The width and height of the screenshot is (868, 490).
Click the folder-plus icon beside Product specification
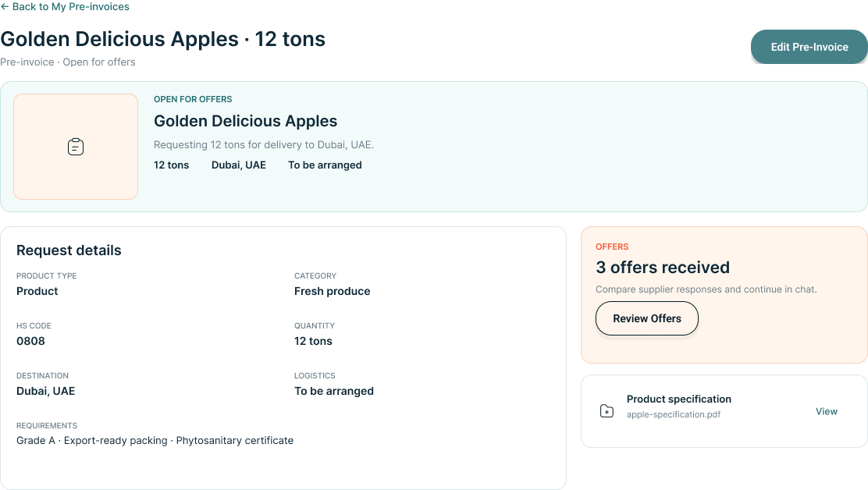tap(607, 411)
